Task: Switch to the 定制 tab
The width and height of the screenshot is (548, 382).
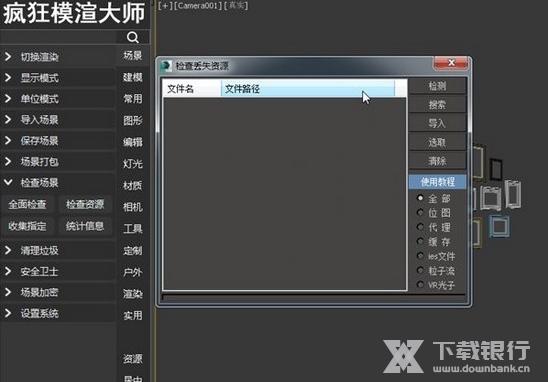Action: [x=133, y=251]
